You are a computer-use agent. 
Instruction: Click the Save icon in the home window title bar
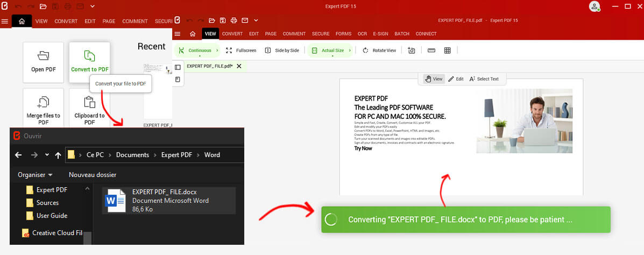[x=55, y=6]
